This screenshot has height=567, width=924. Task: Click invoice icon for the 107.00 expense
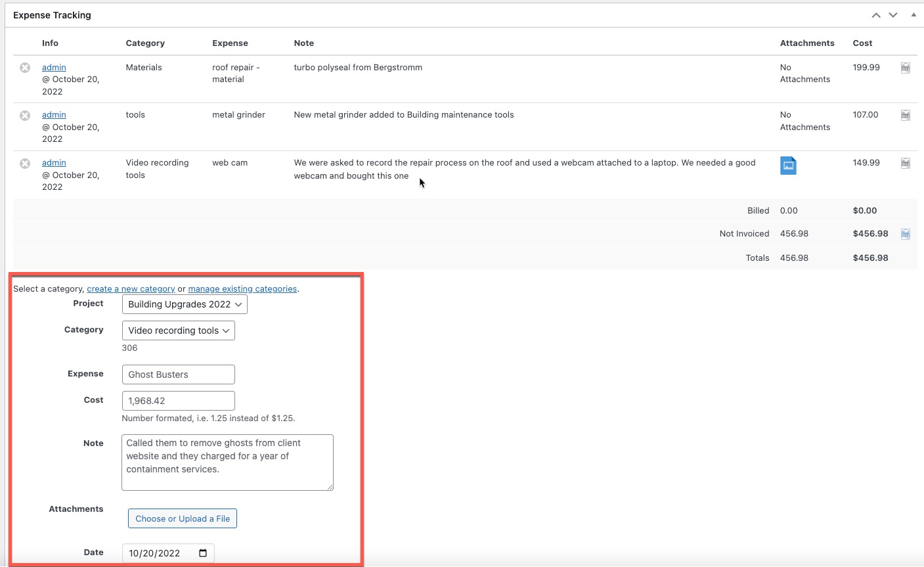point(905,116)
